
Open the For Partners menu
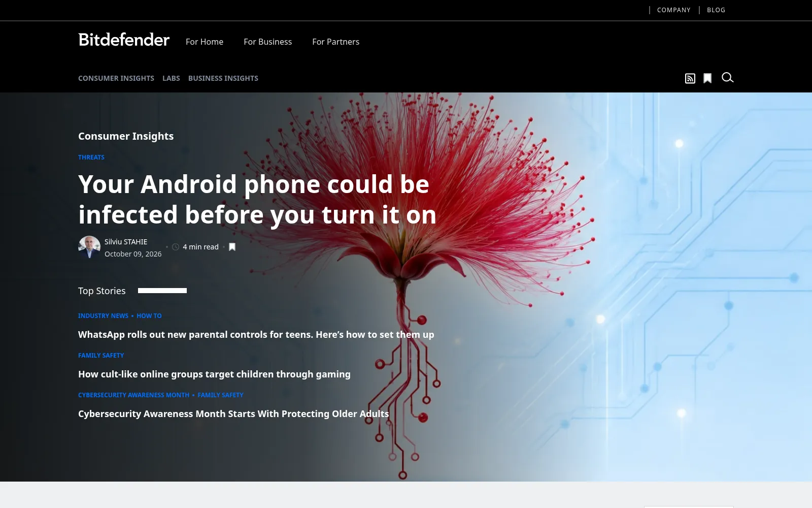335,42
